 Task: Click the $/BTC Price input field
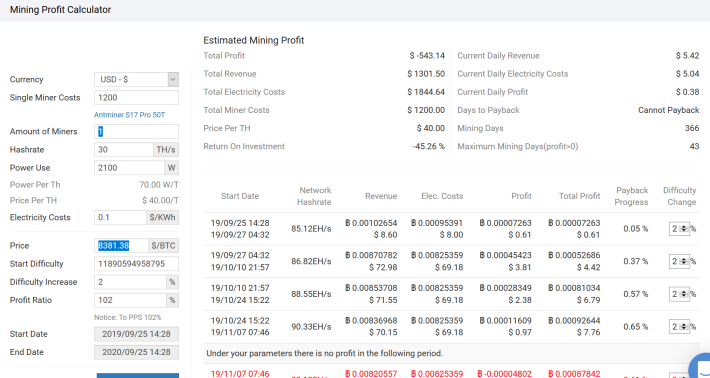121,245
